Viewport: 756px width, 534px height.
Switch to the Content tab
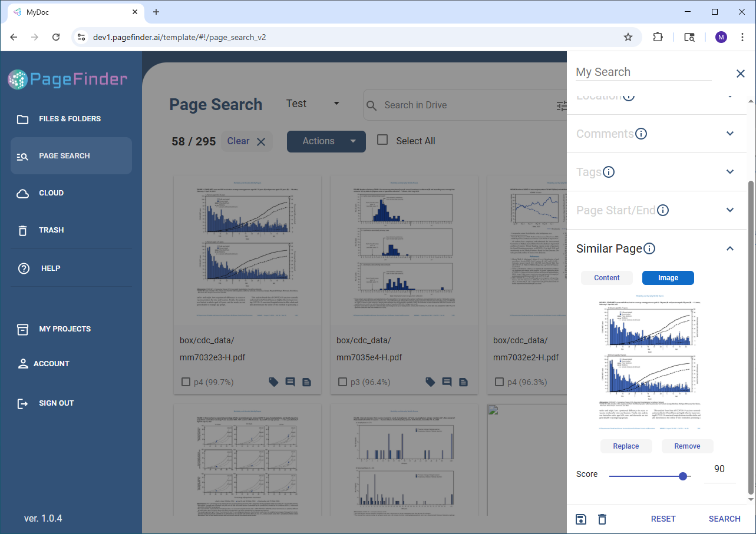[x=606, y=278]
